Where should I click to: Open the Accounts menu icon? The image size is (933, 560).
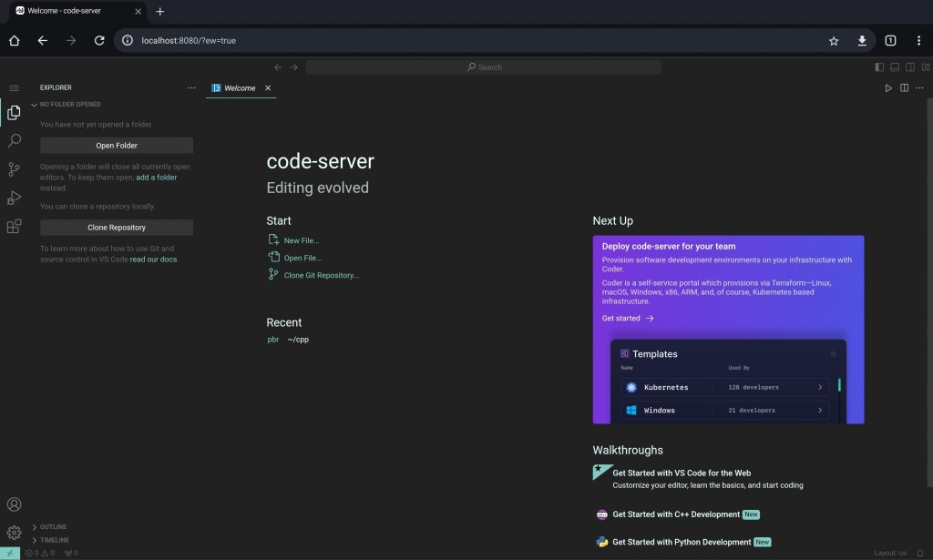[x=14, y=504]
